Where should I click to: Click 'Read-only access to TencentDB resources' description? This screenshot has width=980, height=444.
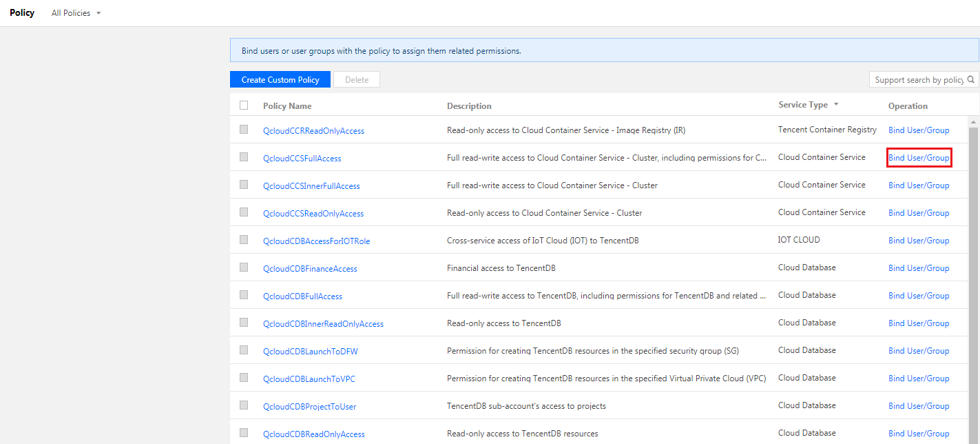point(523,434)
